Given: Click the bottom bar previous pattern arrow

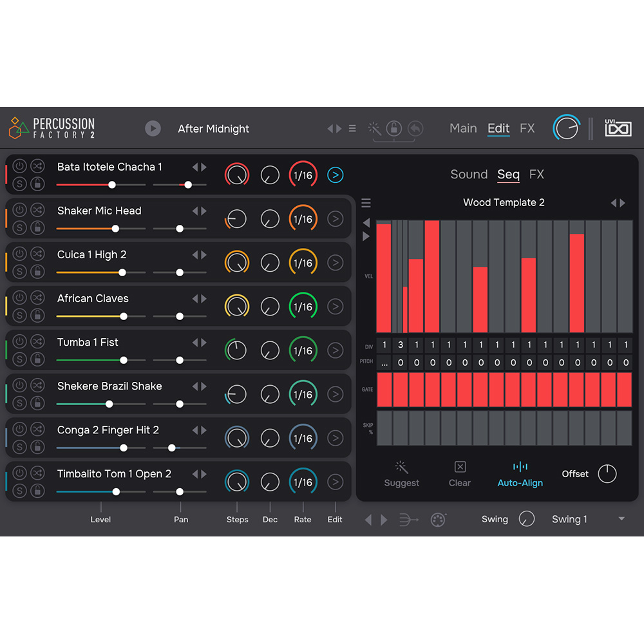Looking at the screenshot, I should point(369,520).
